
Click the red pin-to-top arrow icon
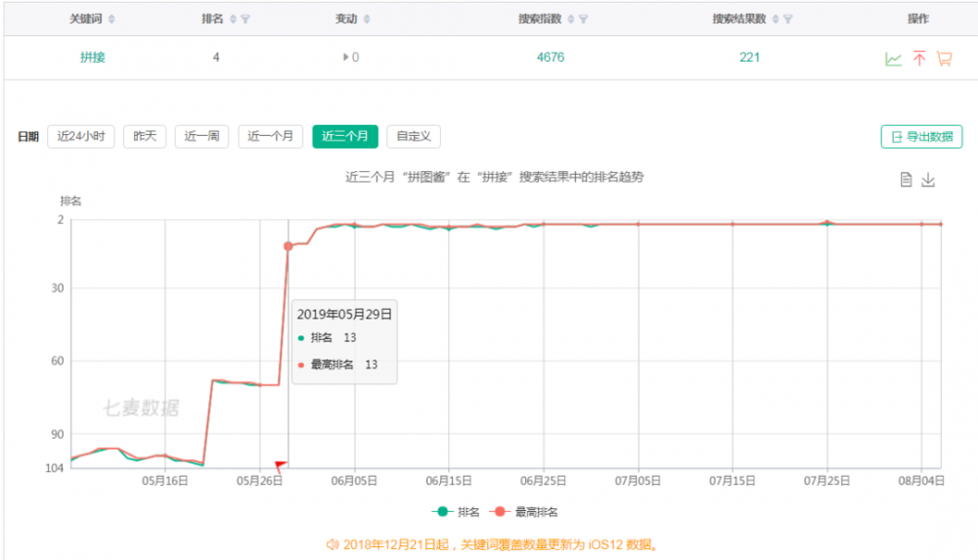[x=919, y=59]
